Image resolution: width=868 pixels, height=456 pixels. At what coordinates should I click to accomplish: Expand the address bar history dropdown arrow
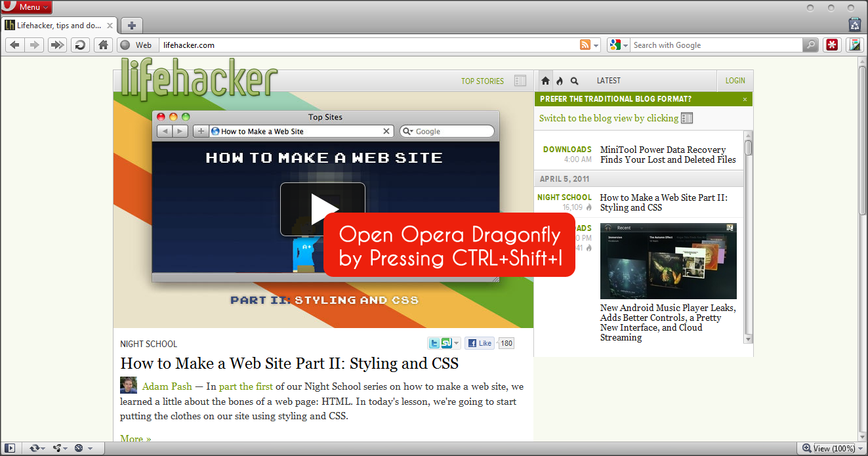(596, 46)
